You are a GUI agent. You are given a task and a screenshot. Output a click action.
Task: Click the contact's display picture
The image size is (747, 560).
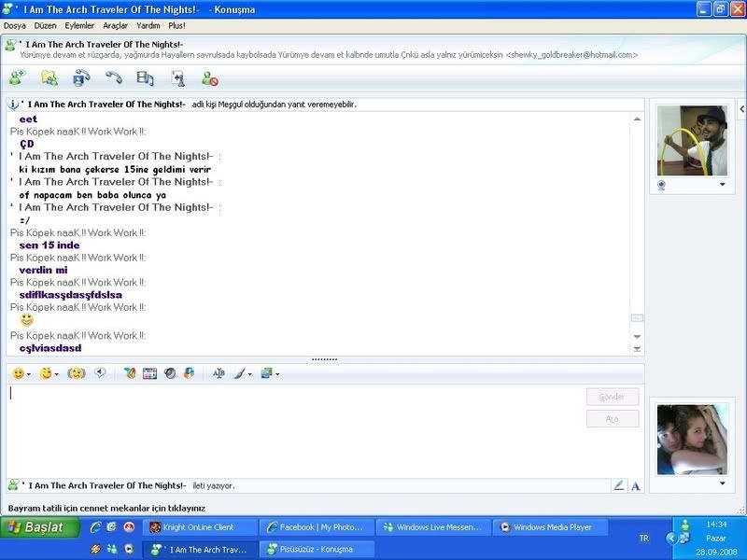pos(692,141)
